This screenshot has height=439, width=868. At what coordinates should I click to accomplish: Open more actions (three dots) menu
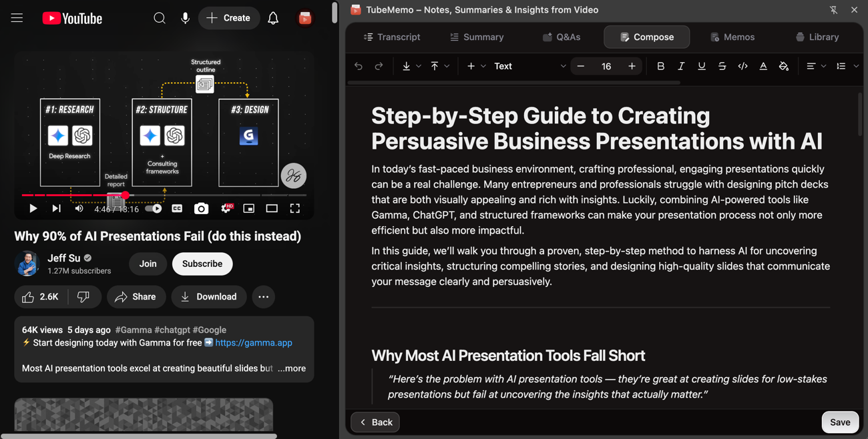[264, 297]
